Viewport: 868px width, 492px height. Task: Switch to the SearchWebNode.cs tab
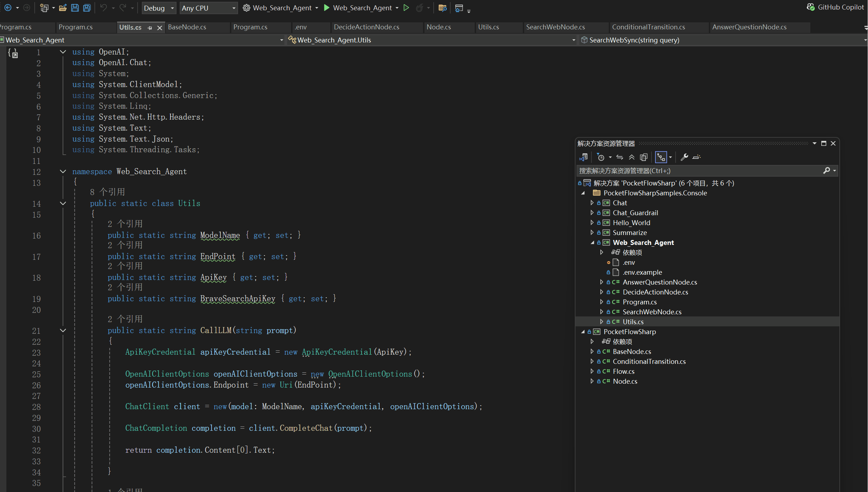[x=555, y=27]
